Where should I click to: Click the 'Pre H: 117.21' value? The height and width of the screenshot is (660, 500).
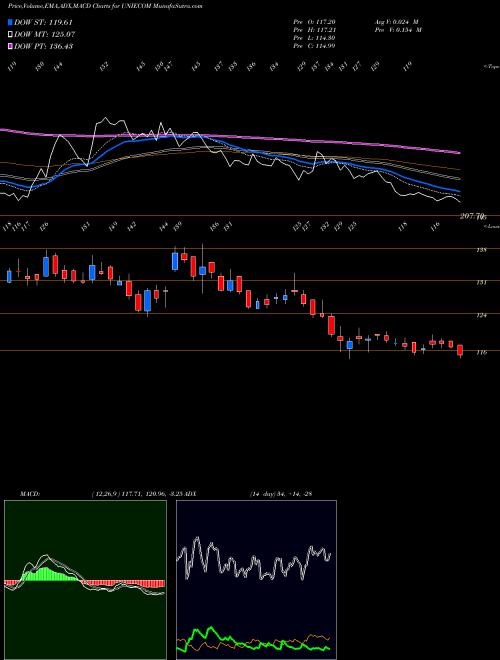(314, 30)
